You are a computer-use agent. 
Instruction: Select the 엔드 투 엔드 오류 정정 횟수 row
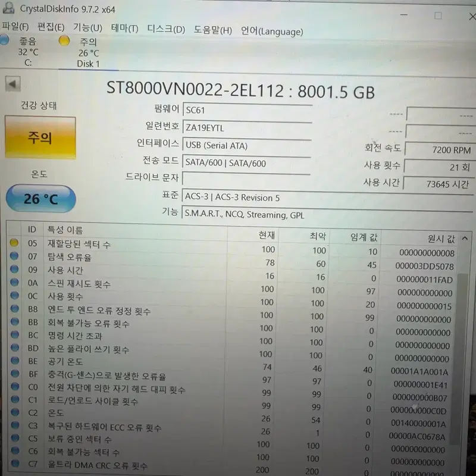pos(99,310)
